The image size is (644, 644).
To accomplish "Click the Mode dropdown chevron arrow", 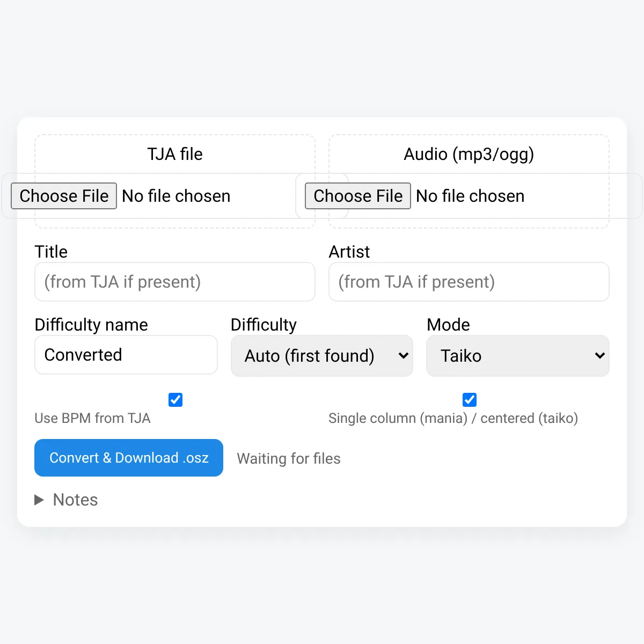I will (600, 356).
